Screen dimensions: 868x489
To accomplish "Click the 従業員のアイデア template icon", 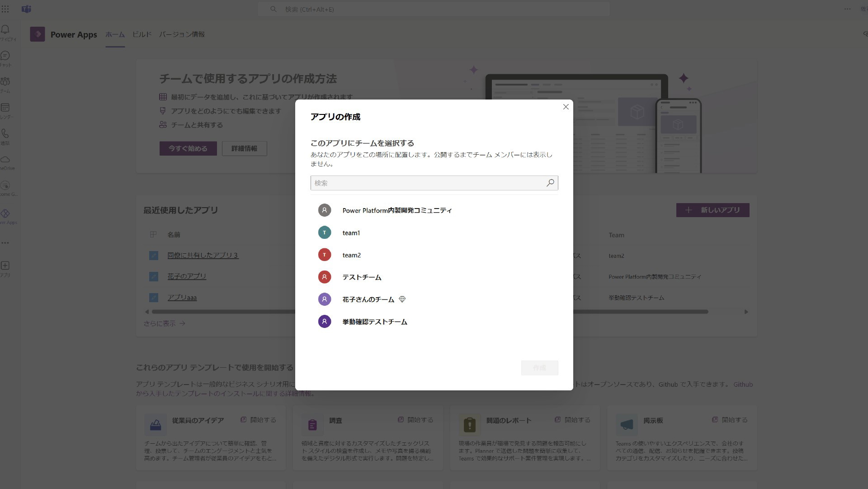I will (x=156, y=425).
